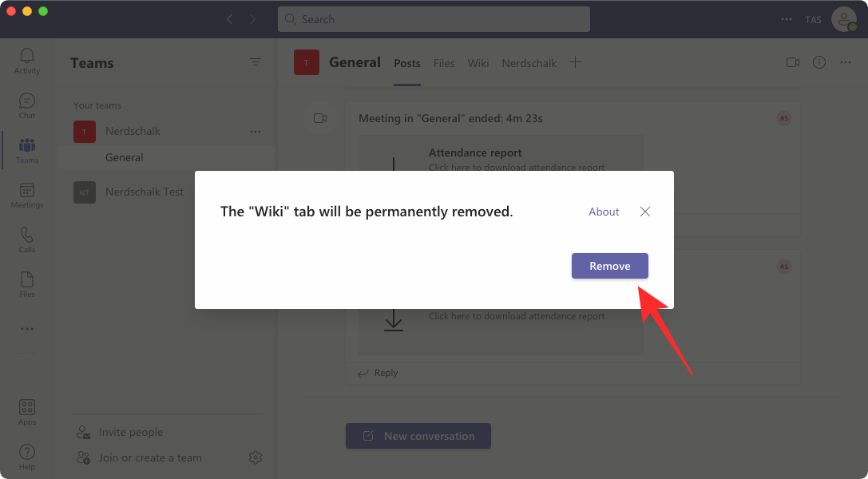Image resolution: width=868 pixels, height=479 pixels.
Task: Confirm removal with the Remove button
Action: point(609,265)
